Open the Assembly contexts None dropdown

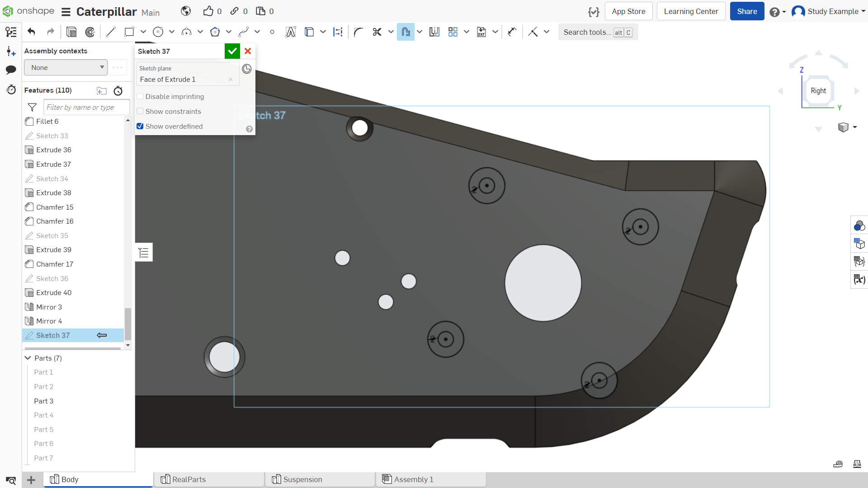pos(66,68)
